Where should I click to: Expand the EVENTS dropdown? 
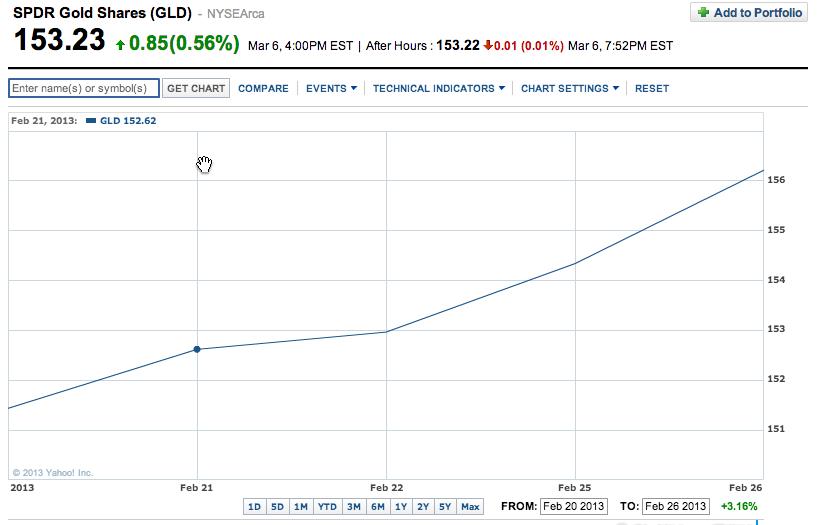tap(331, 88)
